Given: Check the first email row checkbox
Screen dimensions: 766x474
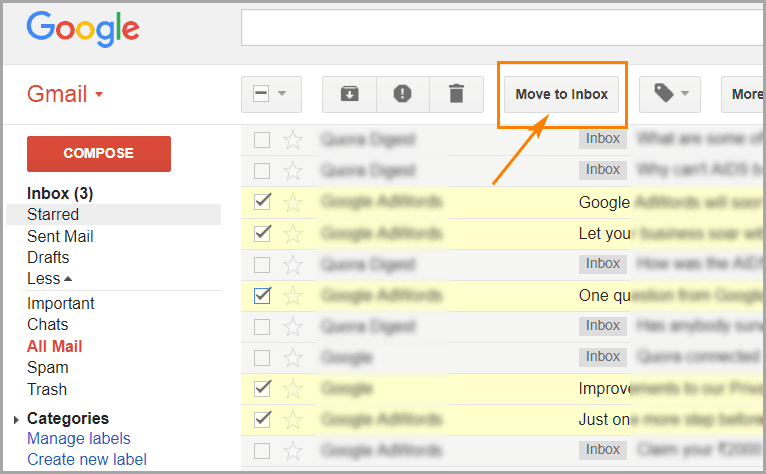Looking at the screenshot, I should click(x=262, y=140).
